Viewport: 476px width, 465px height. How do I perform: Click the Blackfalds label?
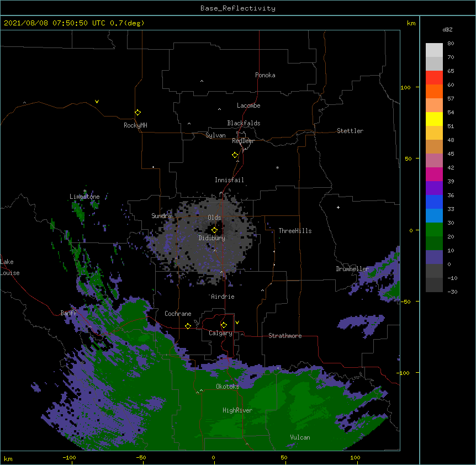[x=244, y=123]
